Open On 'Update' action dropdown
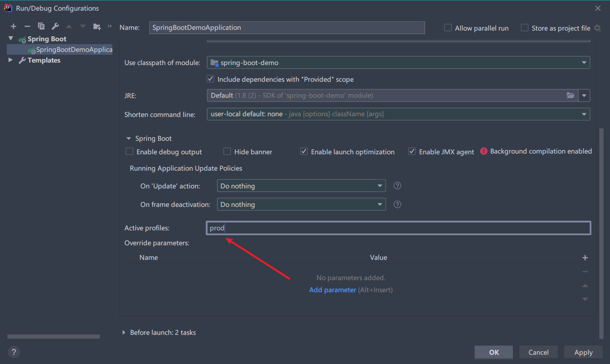The image size is (610, 364). click(x=301, y=186)
